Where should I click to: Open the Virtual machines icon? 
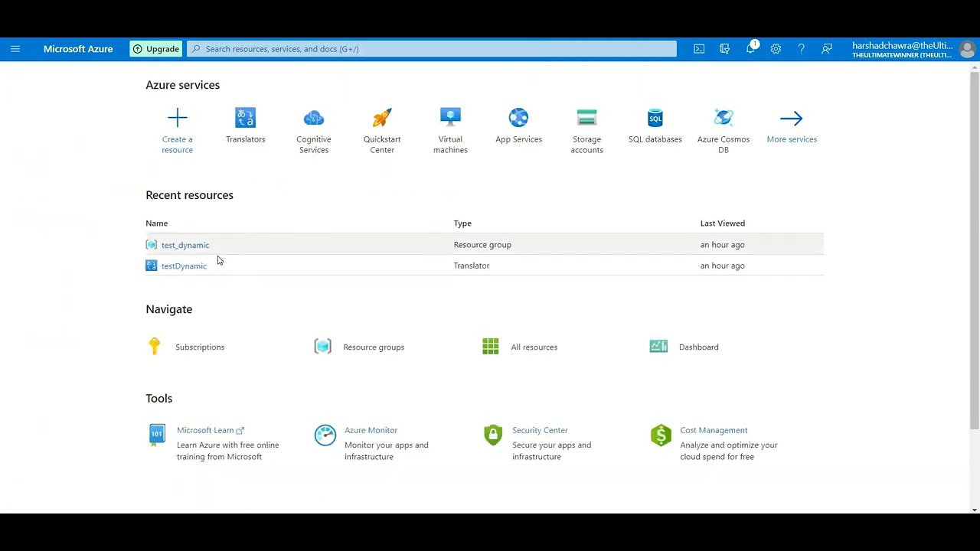(x=450, y=118)
